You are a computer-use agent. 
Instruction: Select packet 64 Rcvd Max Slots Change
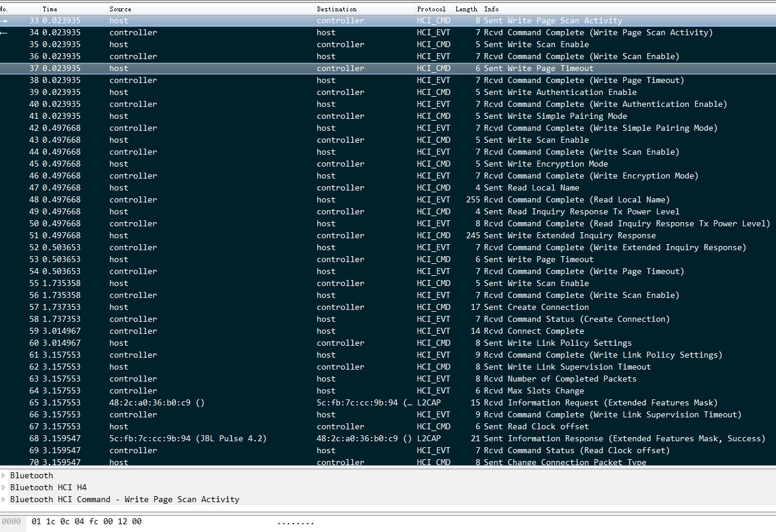[x=388, y=391]
